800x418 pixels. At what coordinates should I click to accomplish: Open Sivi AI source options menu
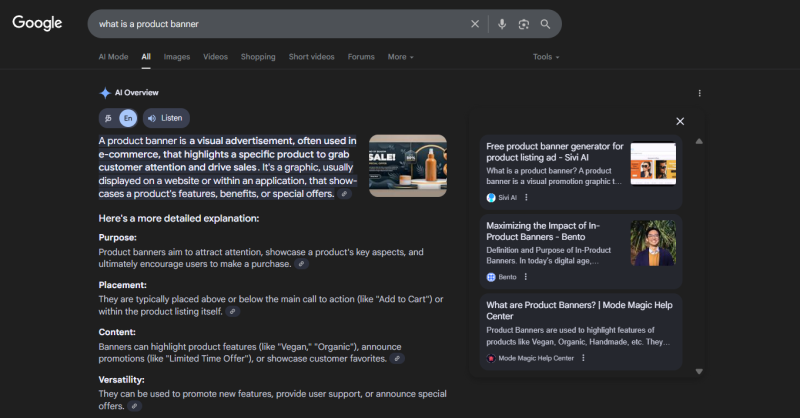pos(527,198)
